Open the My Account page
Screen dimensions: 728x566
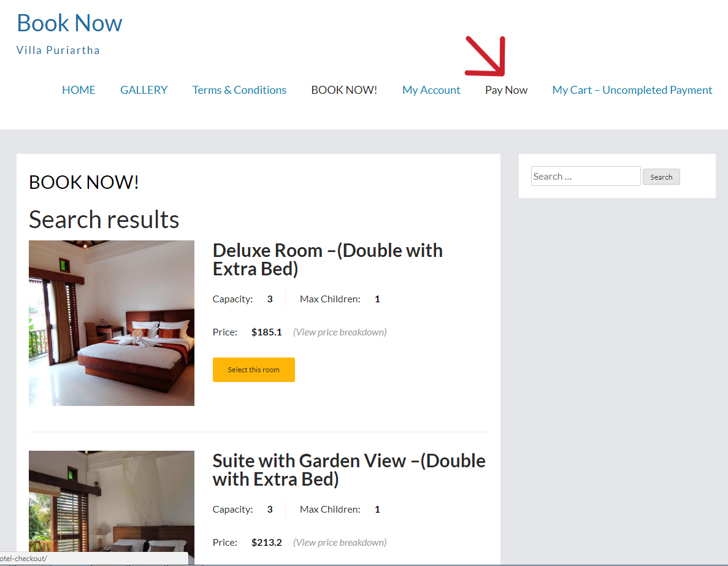(431, 90)
